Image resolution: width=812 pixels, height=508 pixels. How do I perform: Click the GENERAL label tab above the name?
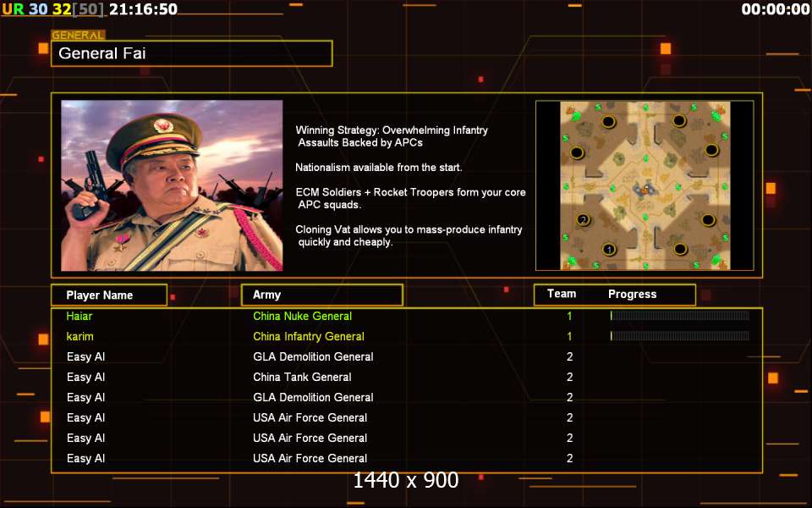78,36
